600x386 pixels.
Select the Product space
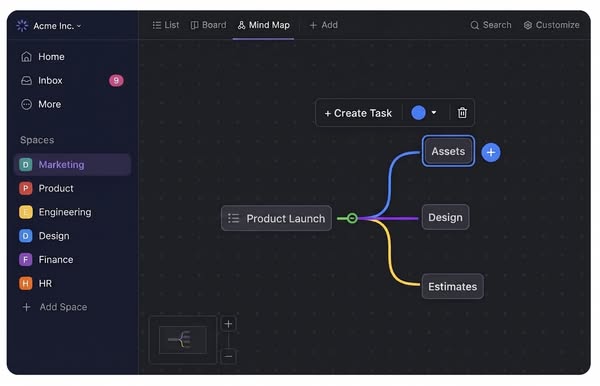(46, 188)
